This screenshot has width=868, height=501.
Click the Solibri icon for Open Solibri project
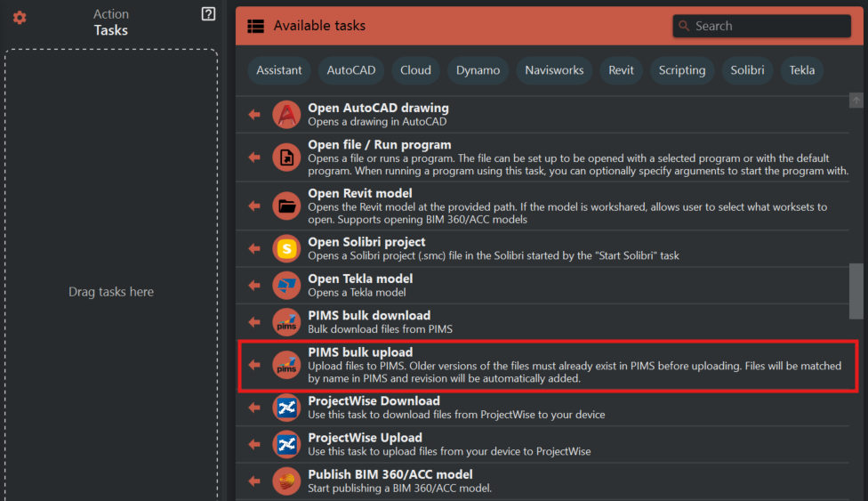tap(286, 248)
